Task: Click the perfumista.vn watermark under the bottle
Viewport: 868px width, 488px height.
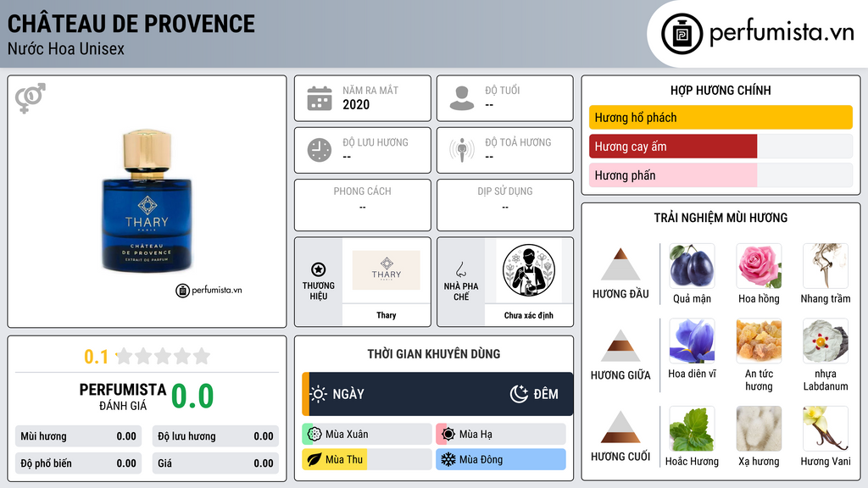Action: pos(209,290)
